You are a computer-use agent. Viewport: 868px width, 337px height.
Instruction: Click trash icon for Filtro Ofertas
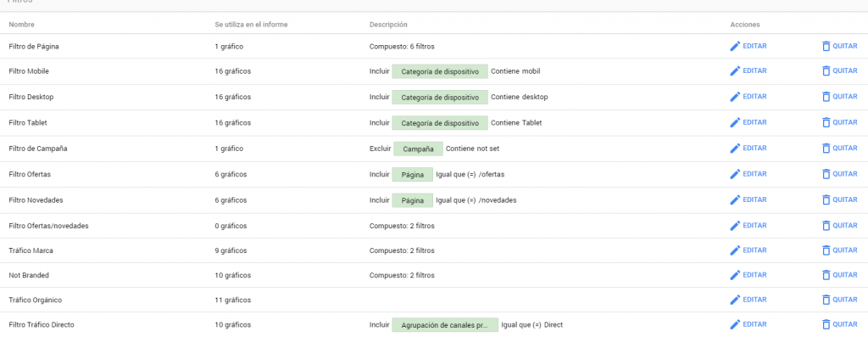(826, 174)
